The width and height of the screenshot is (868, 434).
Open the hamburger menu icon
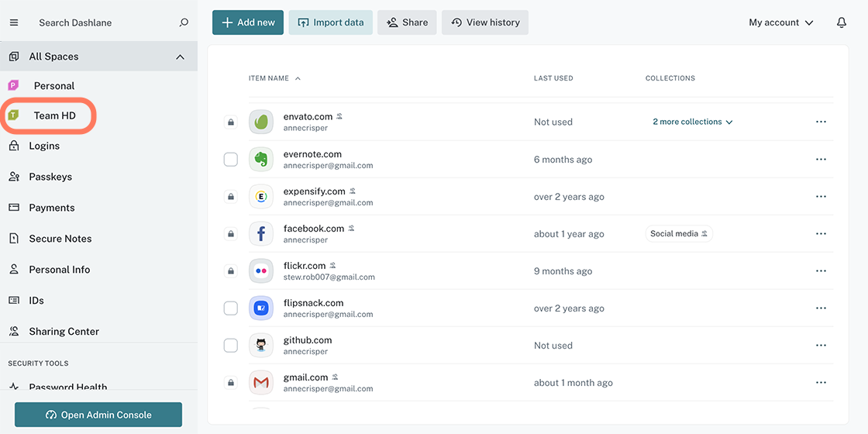[14, 22]
